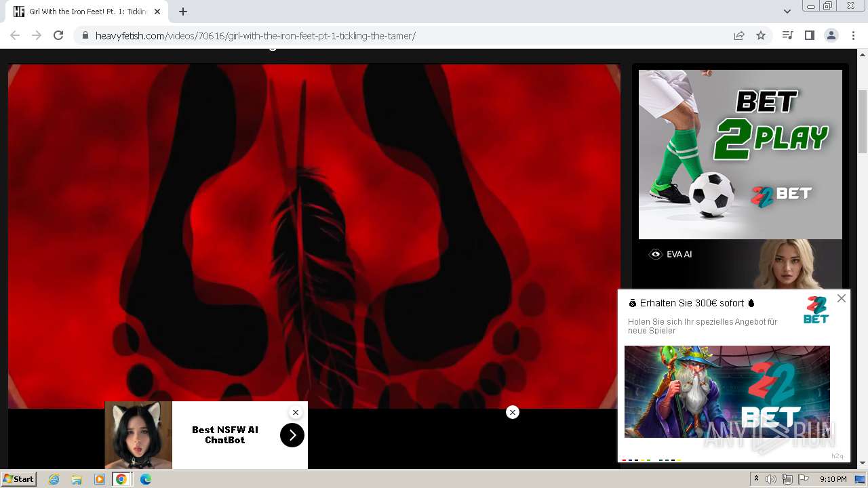Switch to Chrome in the taskbar
Viewport: 868px width, 488px height.
pos(121,479)
